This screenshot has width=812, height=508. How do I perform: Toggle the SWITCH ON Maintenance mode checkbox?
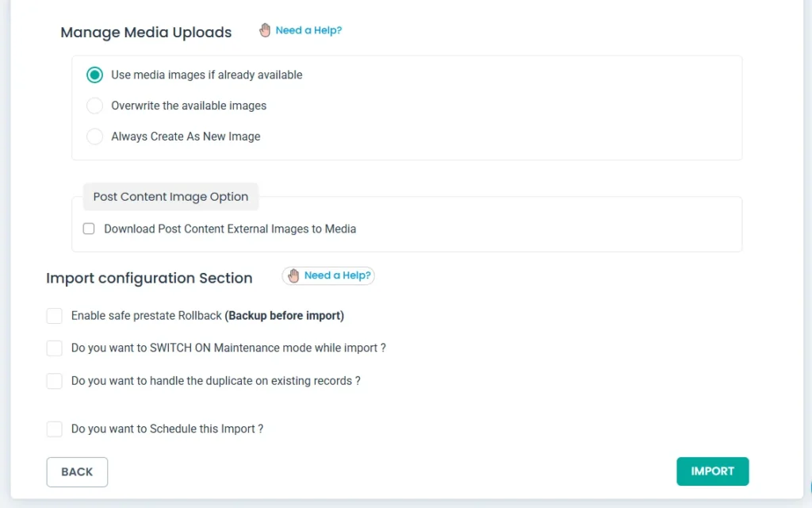coord(54,348)
